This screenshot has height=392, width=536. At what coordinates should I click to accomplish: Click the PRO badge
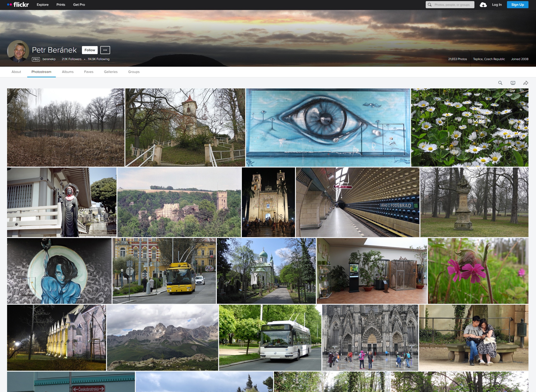(x=36, y=59)
